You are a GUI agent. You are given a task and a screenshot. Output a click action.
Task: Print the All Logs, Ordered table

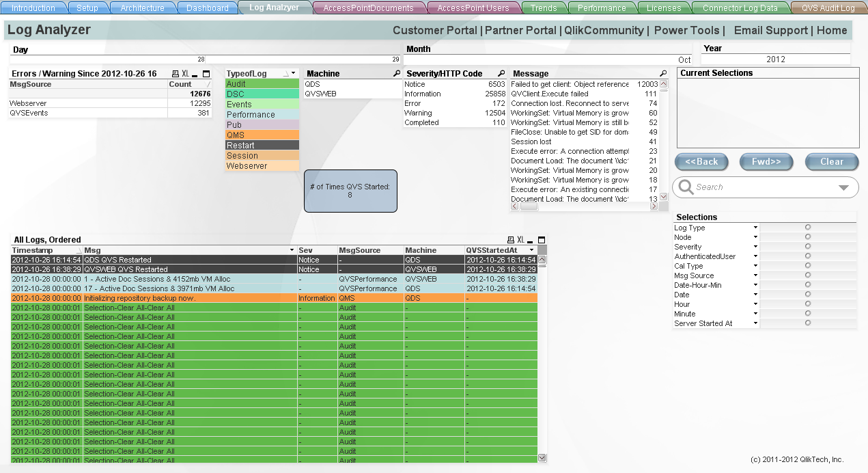coord(510,240)
